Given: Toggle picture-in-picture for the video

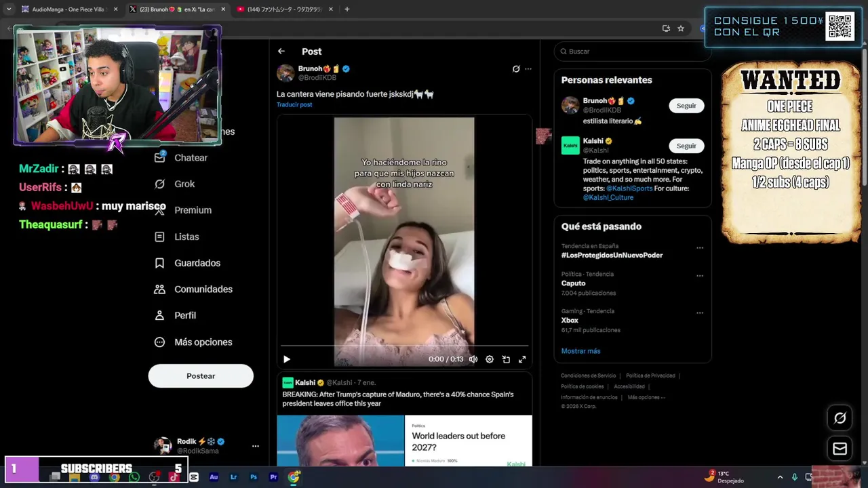Looking at the screenshot, I should tap(506, 359).
